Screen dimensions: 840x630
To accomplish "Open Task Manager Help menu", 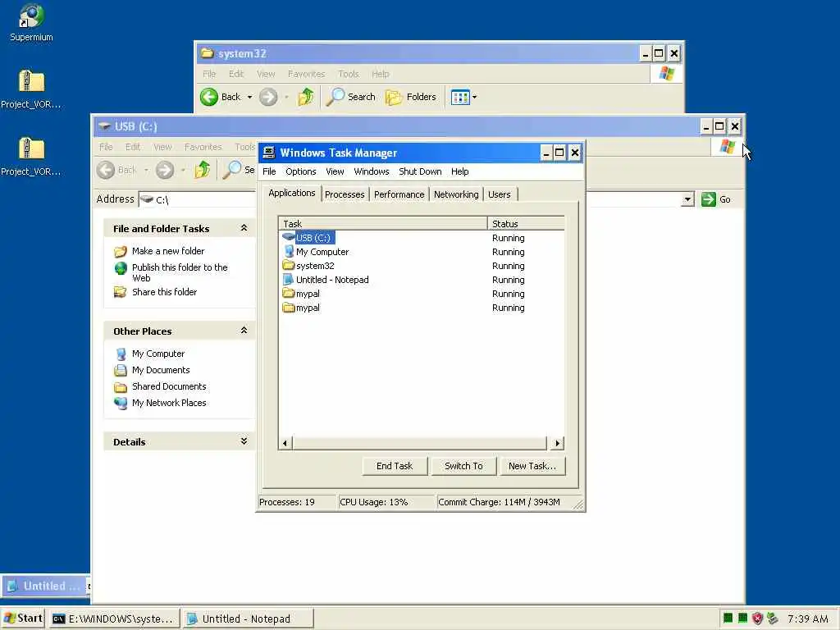I will tap(459, 171).
